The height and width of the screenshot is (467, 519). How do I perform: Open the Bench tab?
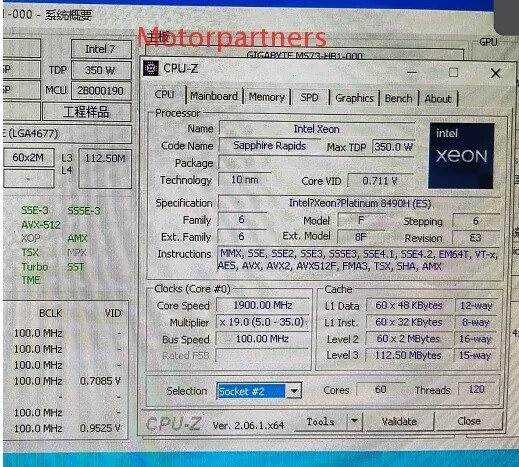398,98
